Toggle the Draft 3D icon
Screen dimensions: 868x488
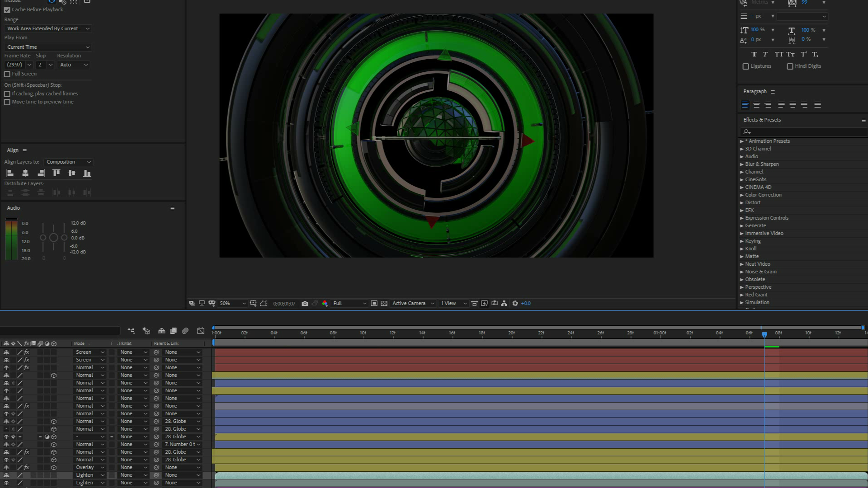(146, 331)
